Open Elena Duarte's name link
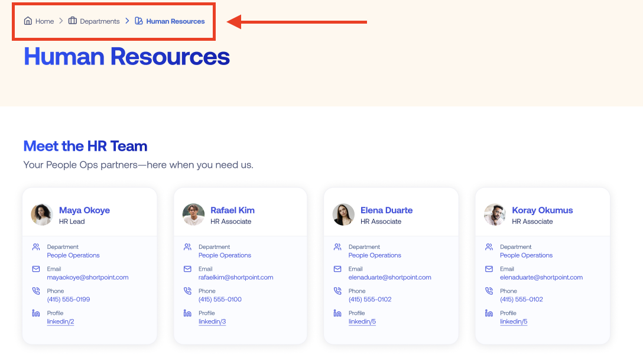The width and height of the screenshot is (643, 364). [387, 210]
